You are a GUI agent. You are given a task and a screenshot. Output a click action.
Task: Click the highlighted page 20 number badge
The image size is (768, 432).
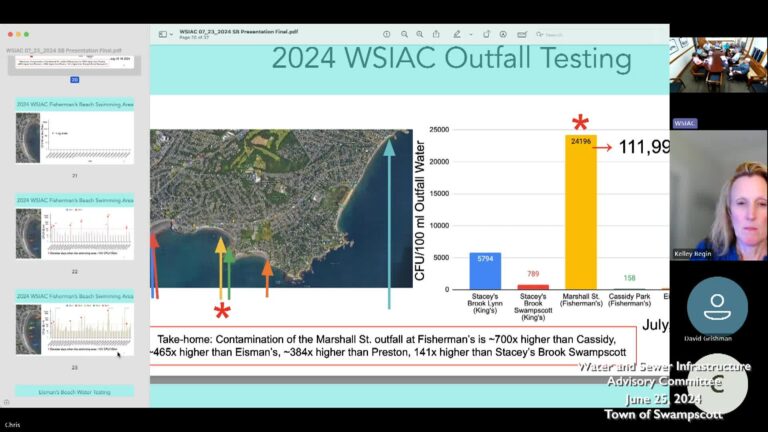pos(74,79)
